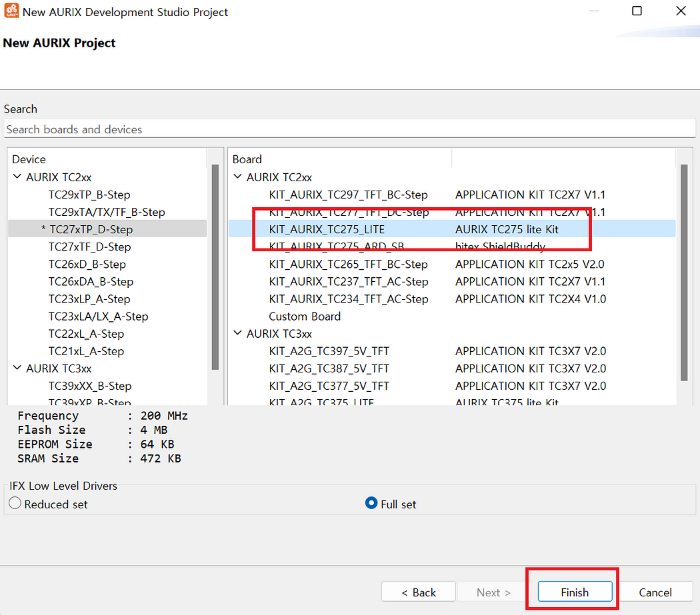Screen dimensions: 700x615
Task: Select device TC26xD_B-Step
Action: (87, 265)
